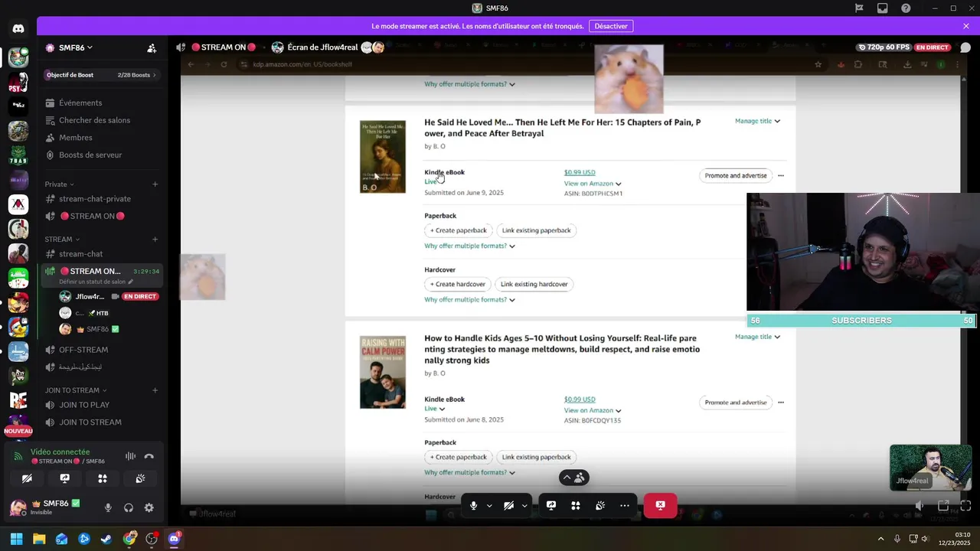980x551 pixels.
Task: Join the JOIN TO STREAM voice channel
Action: point(101,422)
